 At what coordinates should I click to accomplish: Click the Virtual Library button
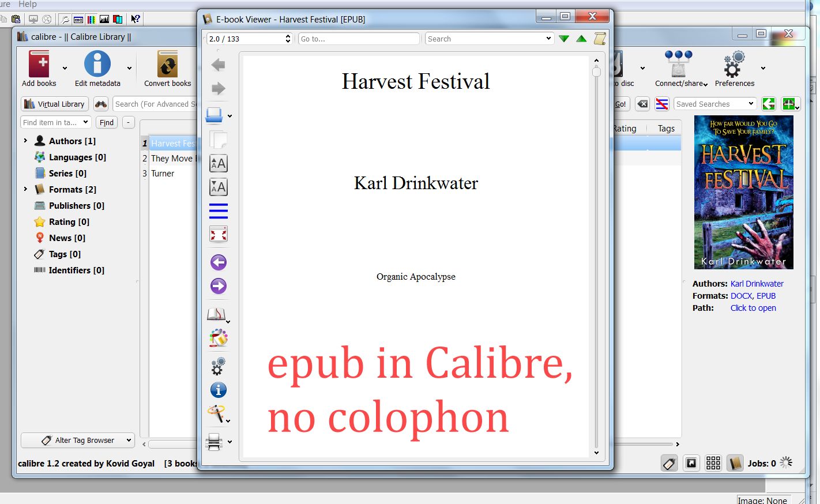[x=55, y=104]
